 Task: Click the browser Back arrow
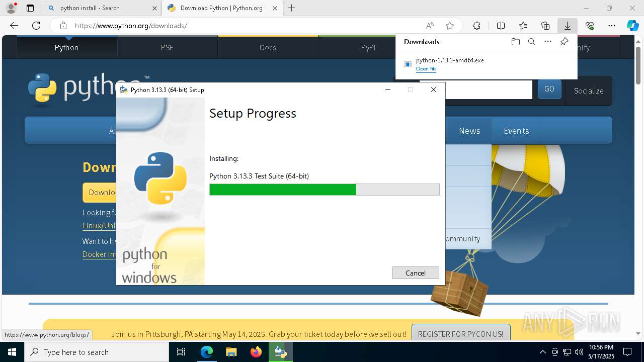point(14,26)
